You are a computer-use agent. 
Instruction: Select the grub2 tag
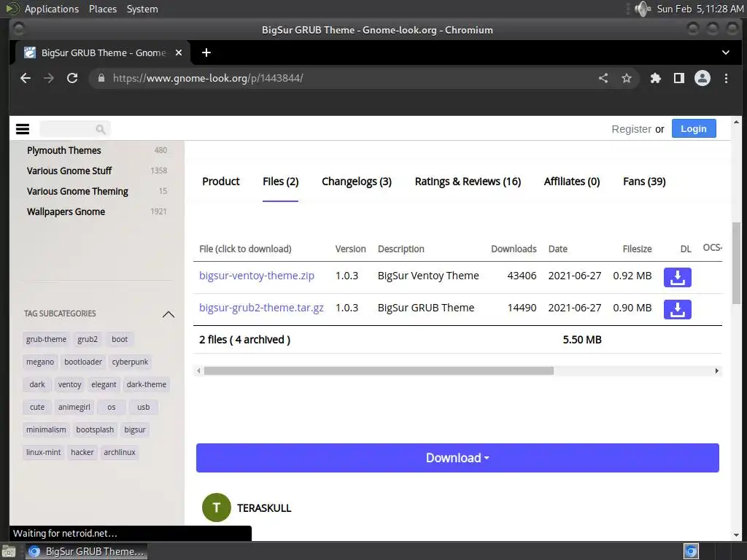(x=88, y=339)
